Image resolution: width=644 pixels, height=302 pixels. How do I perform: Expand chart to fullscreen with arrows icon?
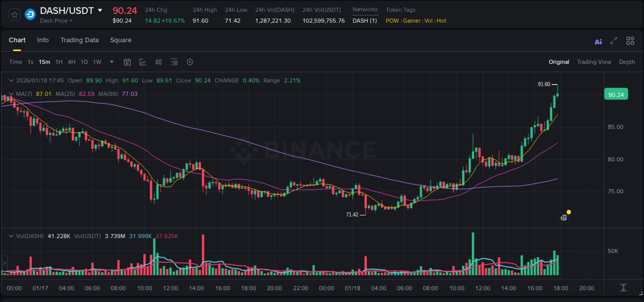coord(614,41)
